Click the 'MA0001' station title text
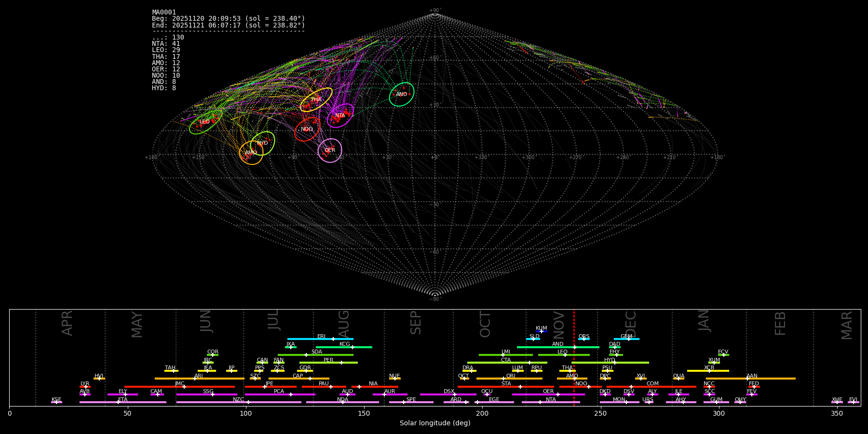This screenshot has width=868, height=434. coord(164,13)
